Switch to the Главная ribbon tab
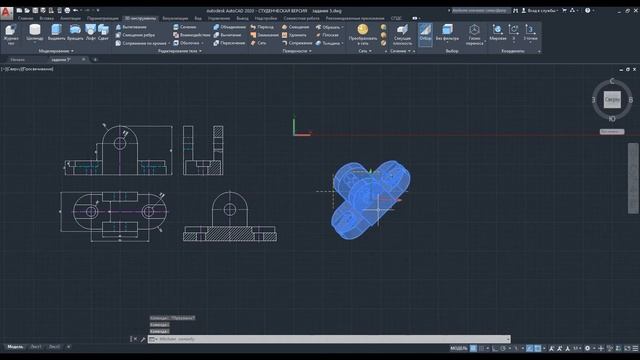The width and height of the screenshot is (640, 360). click(x=25, y=18)
